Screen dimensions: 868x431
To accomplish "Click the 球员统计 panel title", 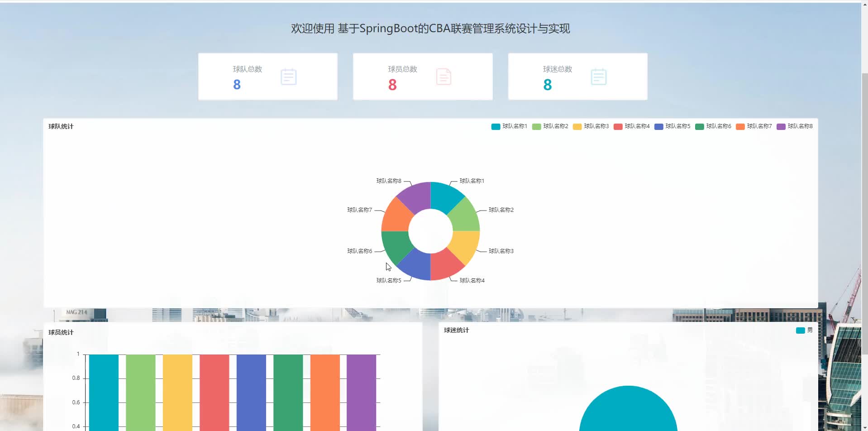I will [x=61, y=332].
